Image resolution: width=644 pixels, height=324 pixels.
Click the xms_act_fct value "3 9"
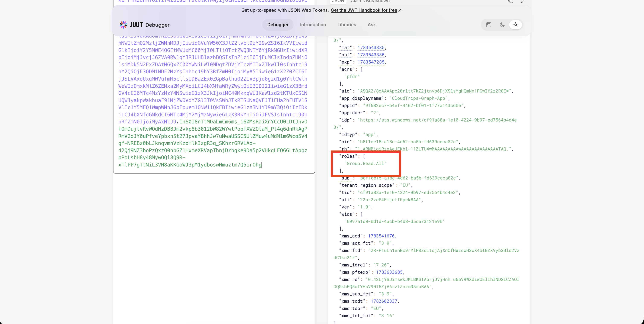pyautogui.click(x=385, y=243)
